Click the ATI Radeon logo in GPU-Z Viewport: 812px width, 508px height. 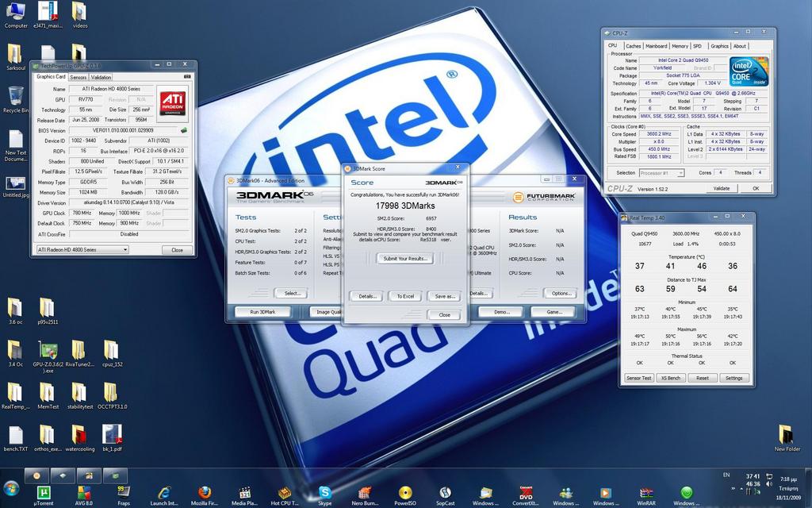pyautogui.click(x=172, y=102)
